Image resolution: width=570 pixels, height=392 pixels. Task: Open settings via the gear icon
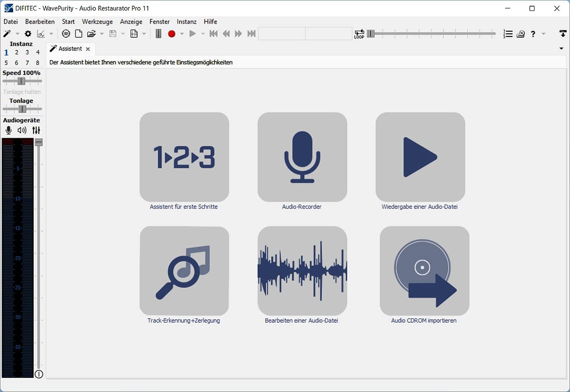(28, 34)
